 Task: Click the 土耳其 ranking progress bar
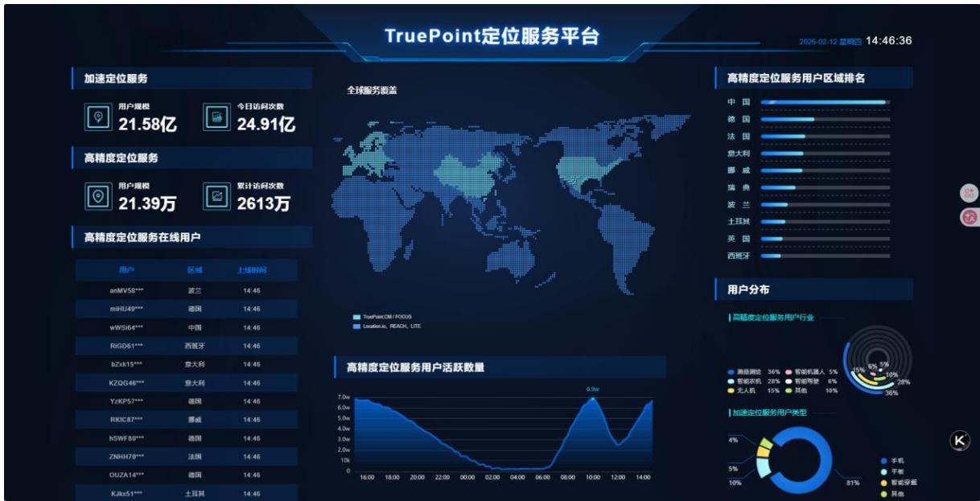825,221
